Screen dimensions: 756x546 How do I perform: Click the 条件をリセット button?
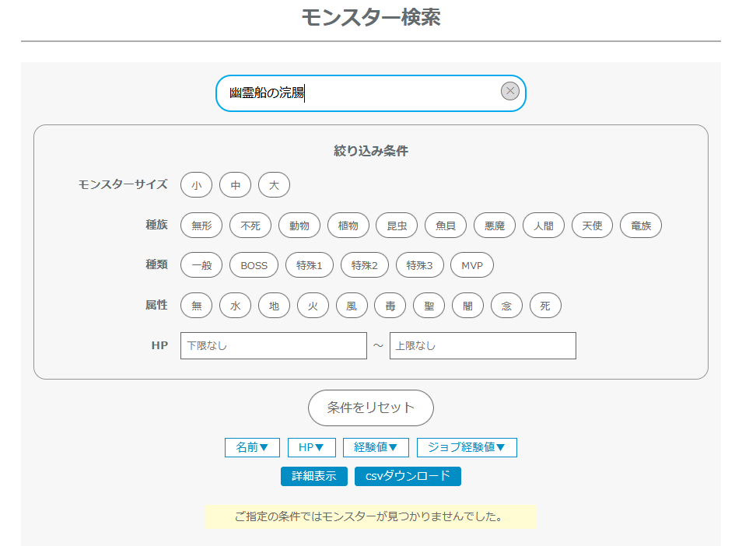point(371,408)
